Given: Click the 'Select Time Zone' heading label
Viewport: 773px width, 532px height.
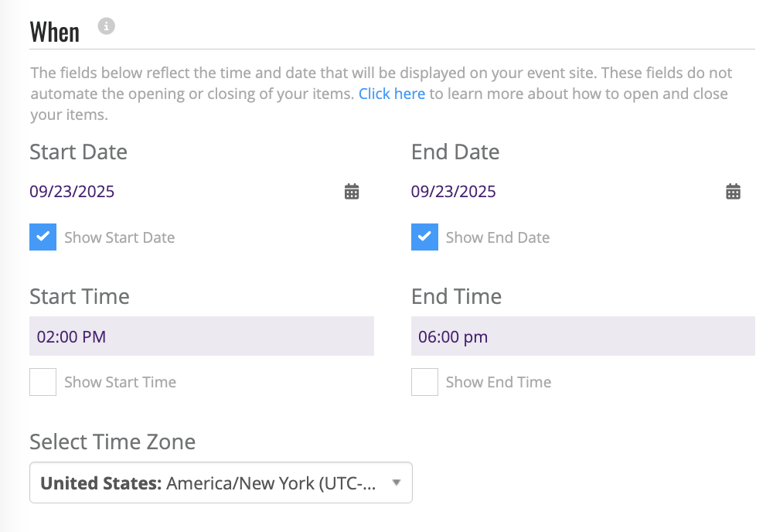Looking at the screenshot, I should (112, 442).
